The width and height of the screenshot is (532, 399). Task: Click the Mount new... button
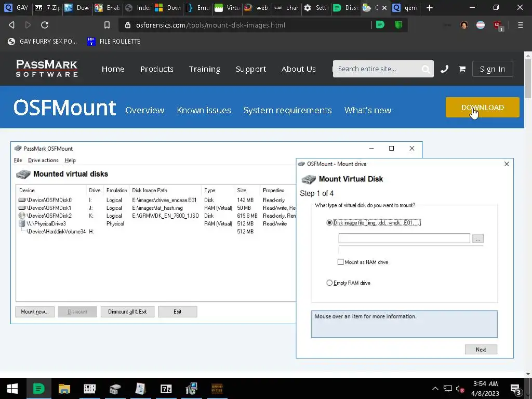[x=35, y=312]
